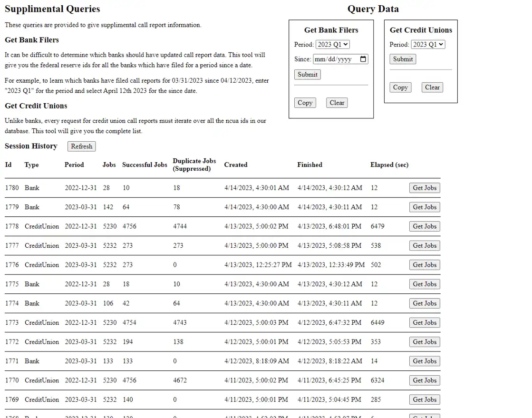Click created time 4/13/2023, 12:25:27 PM
This screenshot has height=418, width=532.
pos(258,265)
